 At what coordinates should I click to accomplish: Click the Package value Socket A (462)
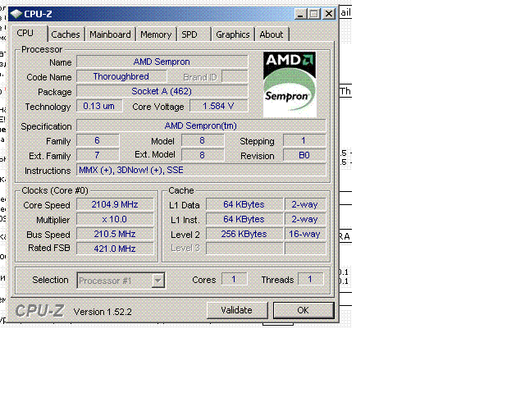[162, 91]
